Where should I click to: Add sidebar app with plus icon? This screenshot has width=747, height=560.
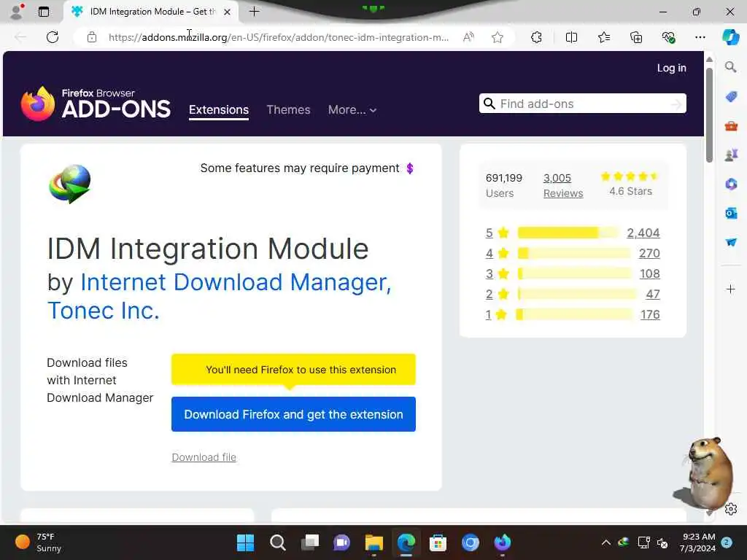[x=731, y=289]
